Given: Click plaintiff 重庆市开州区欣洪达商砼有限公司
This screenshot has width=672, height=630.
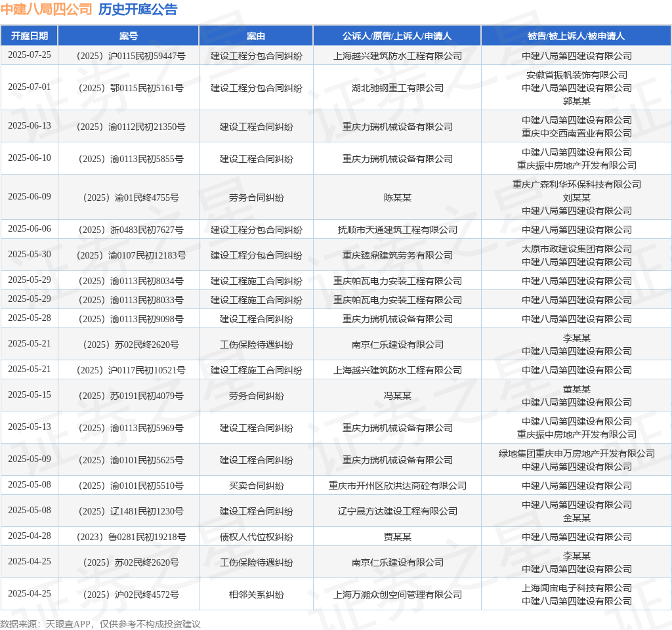Looking at the screenshot, I should (397, 486).
